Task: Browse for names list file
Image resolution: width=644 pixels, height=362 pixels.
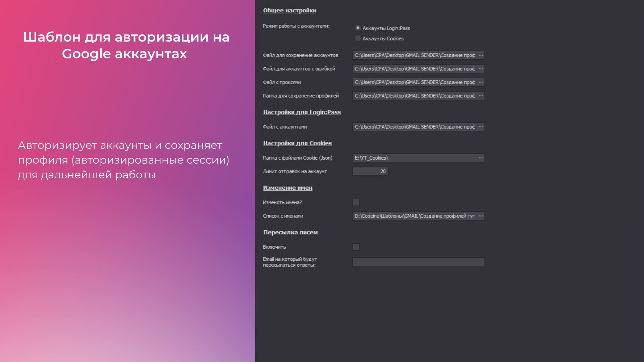Action: (481, 216)
